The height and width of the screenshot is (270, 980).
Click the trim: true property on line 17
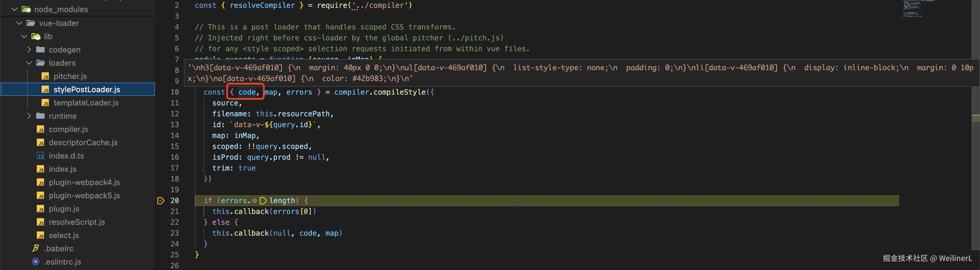pyautogui.click(x=234, y=168)
